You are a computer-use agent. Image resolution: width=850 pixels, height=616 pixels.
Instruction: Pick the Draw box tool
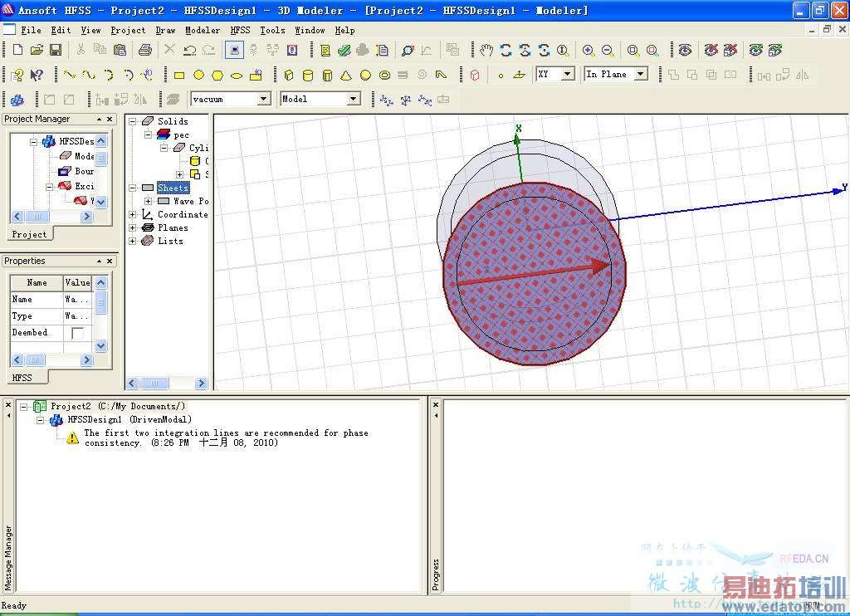pos(289,75)
